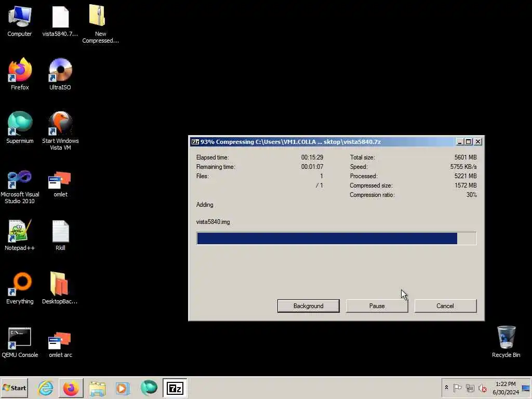Select the DesktopBac... folder icon

tap(59, 288)
